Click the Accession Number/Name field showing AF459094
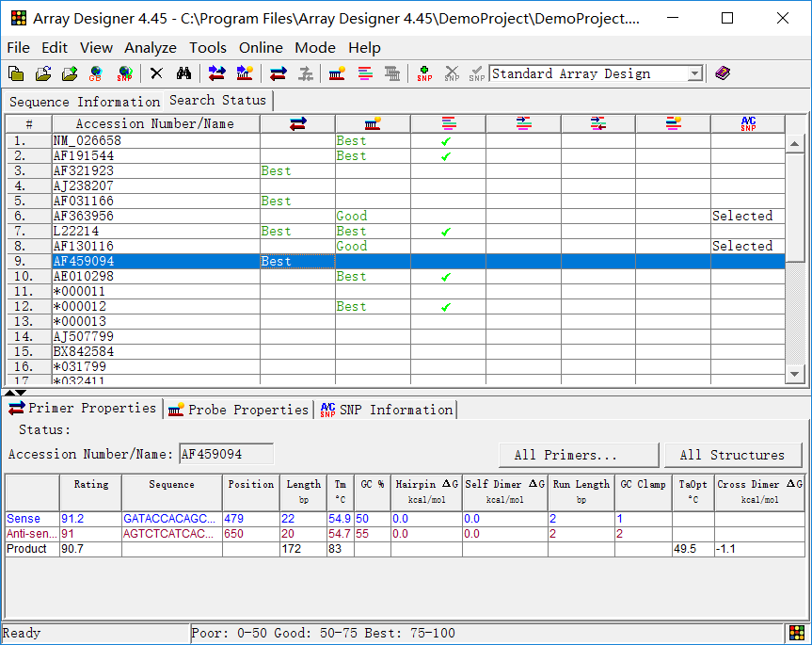 point(227,455)
